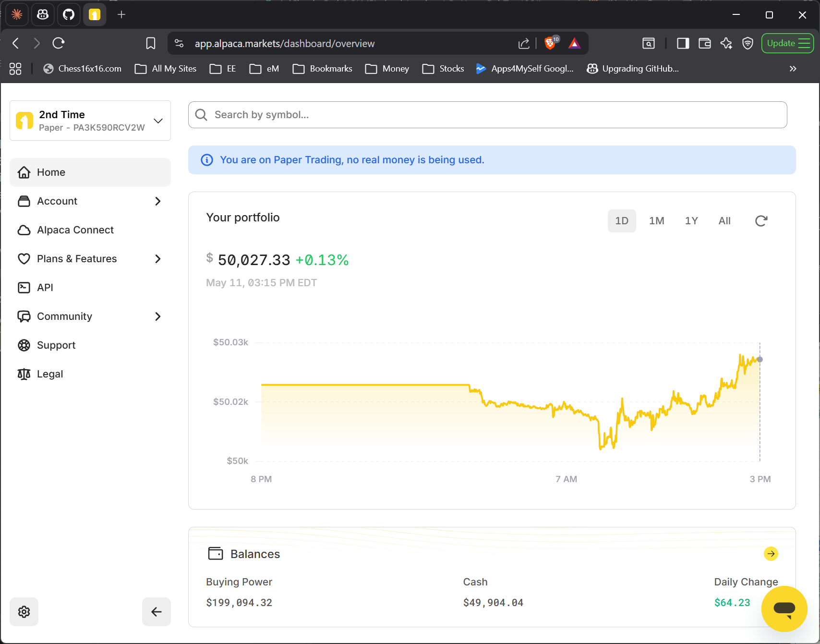Open Apps4MySelf Google bookmark
The height and width of the screenshot is (644, 820).
(x=525, y=69)
